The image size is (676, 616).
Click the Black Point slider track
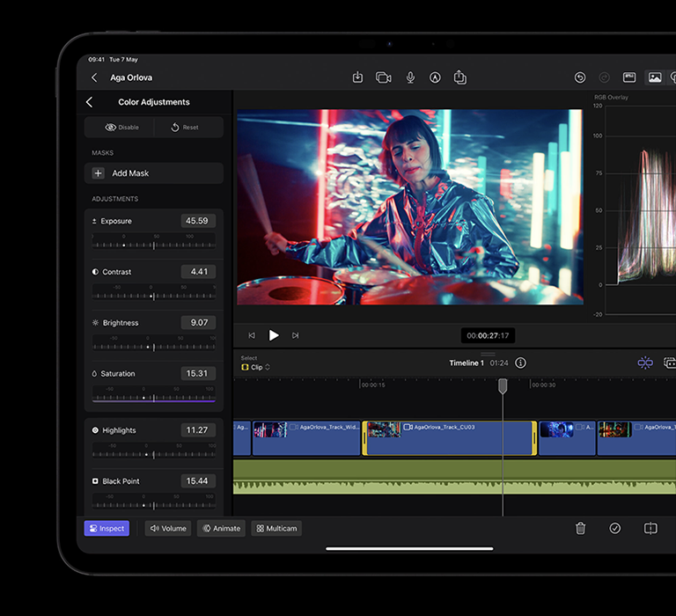[x=154, y=502]
